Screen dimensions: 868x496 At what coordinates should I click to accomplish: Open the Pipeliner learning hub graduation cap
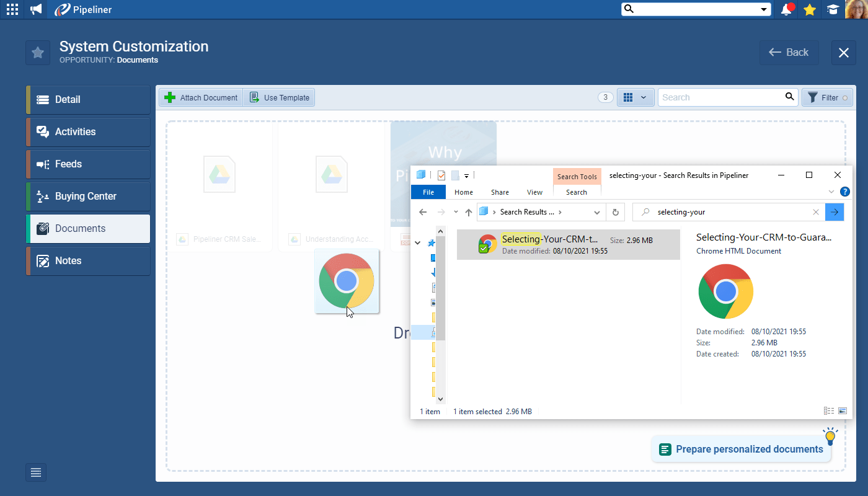click(x=833, y=9)
